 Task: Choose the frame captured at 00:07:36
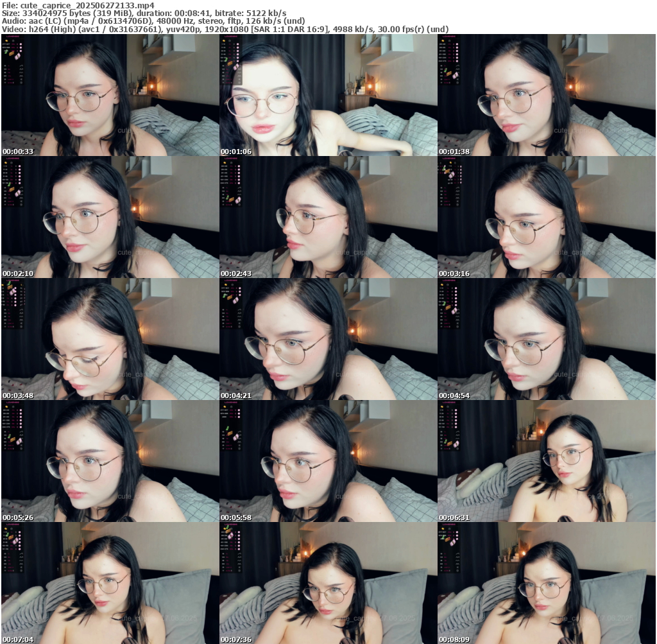coord(328,583)
